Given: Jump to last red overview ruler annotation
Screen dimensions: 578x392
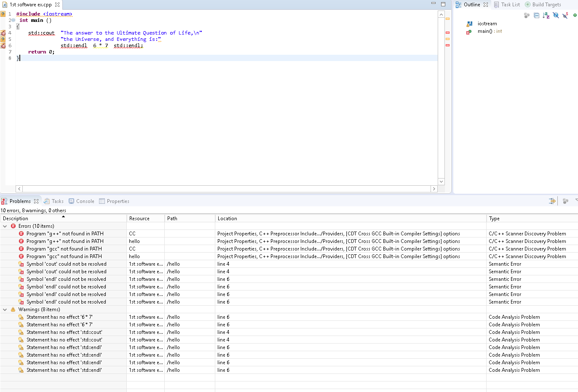Looking at the screenshot, I should (447, 45).
